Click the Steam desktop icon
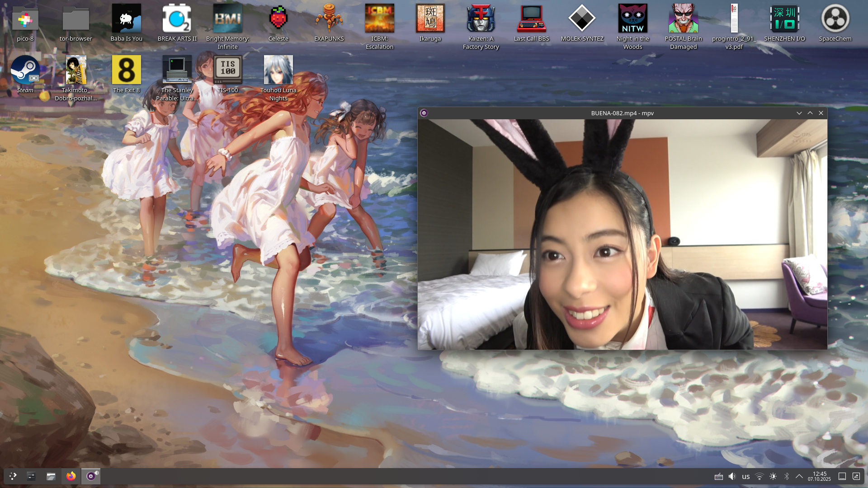Viewport: 868px width, 488px height. [25, 70]
